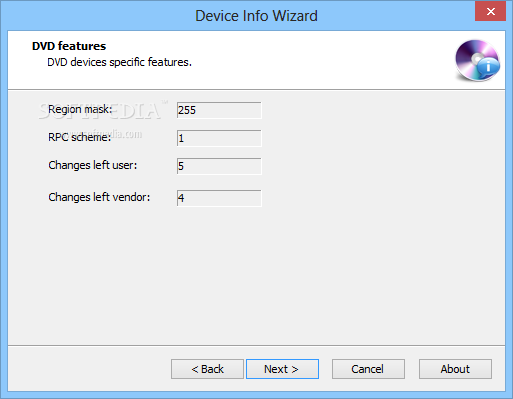Click the 'Device Info Wizard' title bar text
This screenshot has height=399, width=513.
256,16
